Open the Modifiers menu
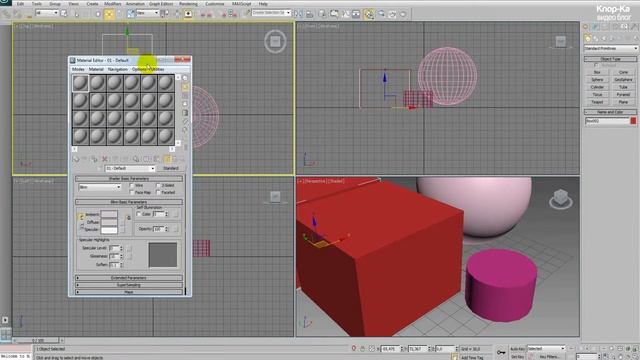Image resolution: width=640 pixels, height=360 pixels. 113,4
